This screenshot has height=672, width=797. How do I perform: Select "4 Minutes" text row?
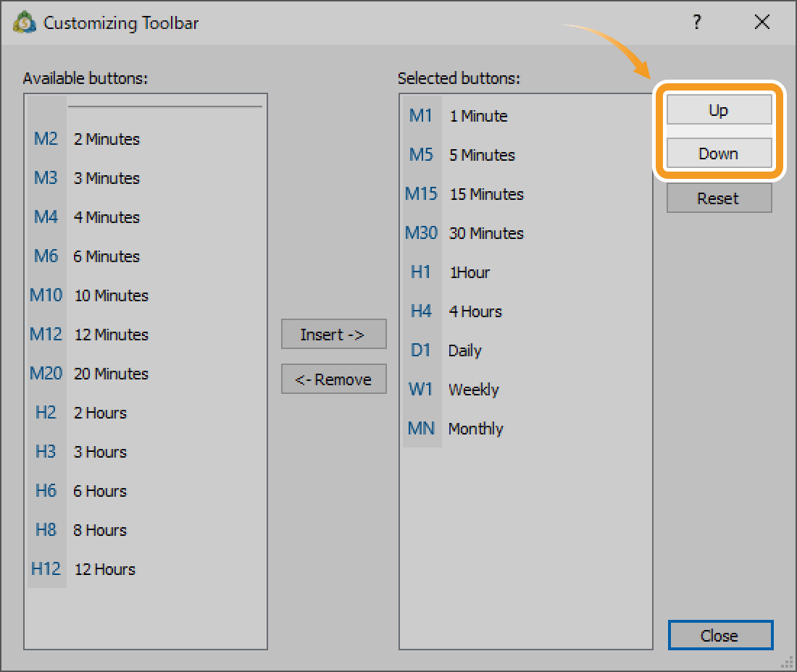pos(107,217)
